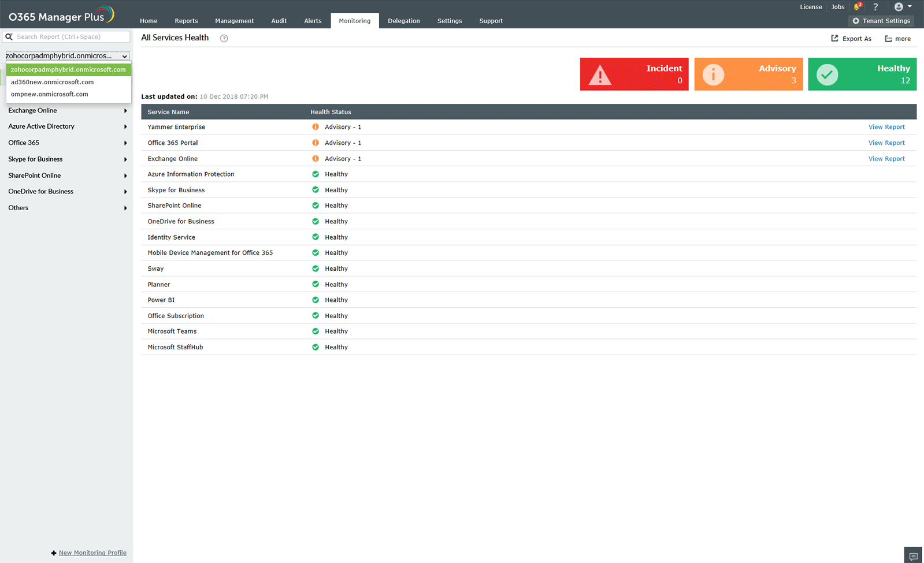Click the help icon beside All Services Health

[224, 38]
